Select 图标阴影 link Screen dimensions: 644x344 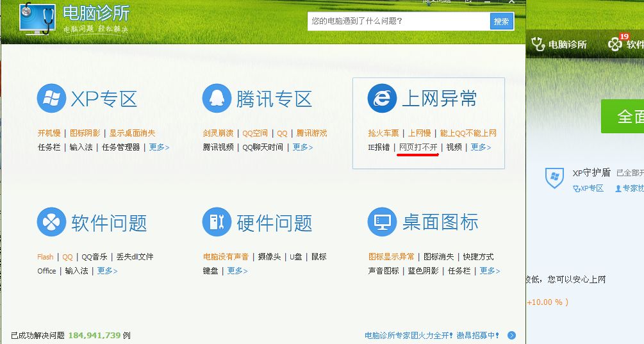point(85,133)
